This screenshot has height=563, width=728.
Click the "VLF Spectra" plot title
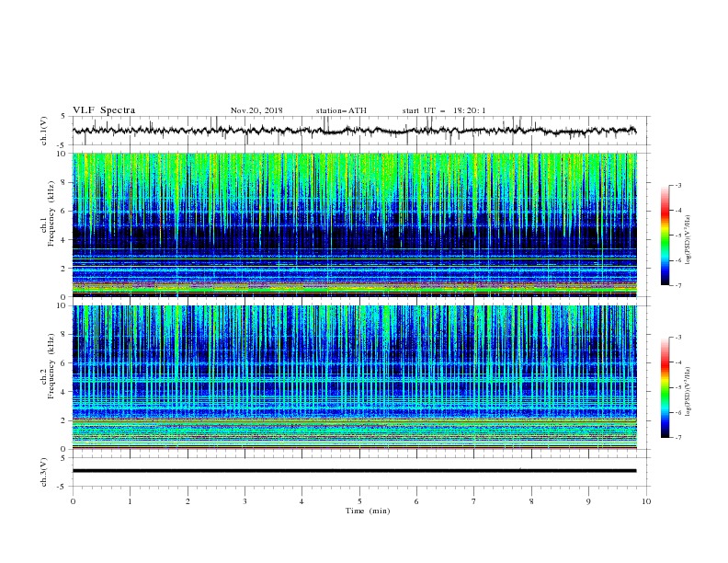104,110
